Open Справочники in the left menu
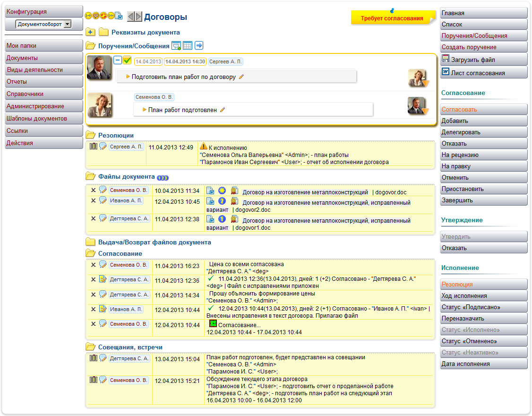The image size is (532, 416). pos(44,94)
